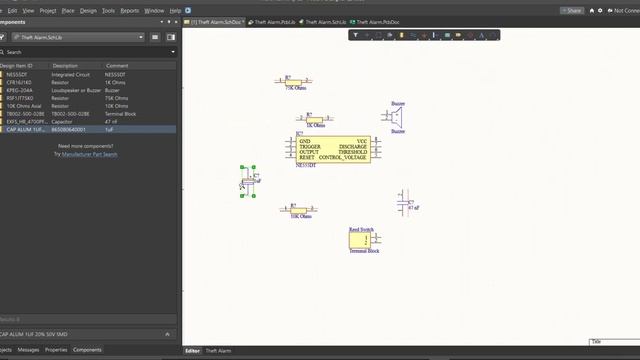Select the green sheet symbol tool

[x=447, y=36]
